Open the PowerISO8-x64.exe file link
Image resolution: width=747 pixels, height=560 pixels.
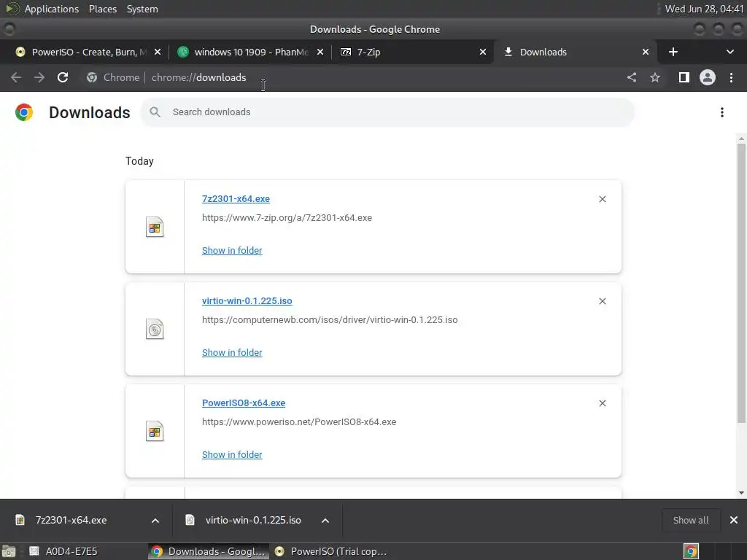click(244, 403)
